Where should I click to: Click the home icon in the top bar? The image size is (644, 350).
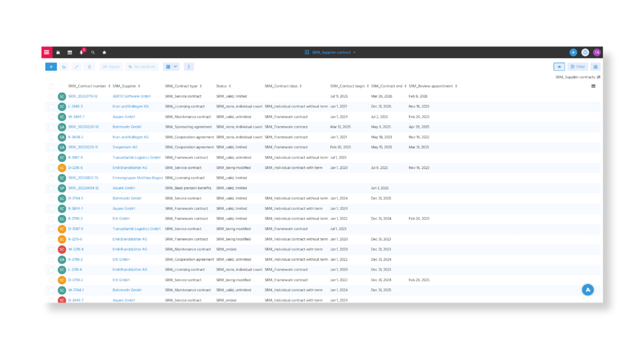59,51
